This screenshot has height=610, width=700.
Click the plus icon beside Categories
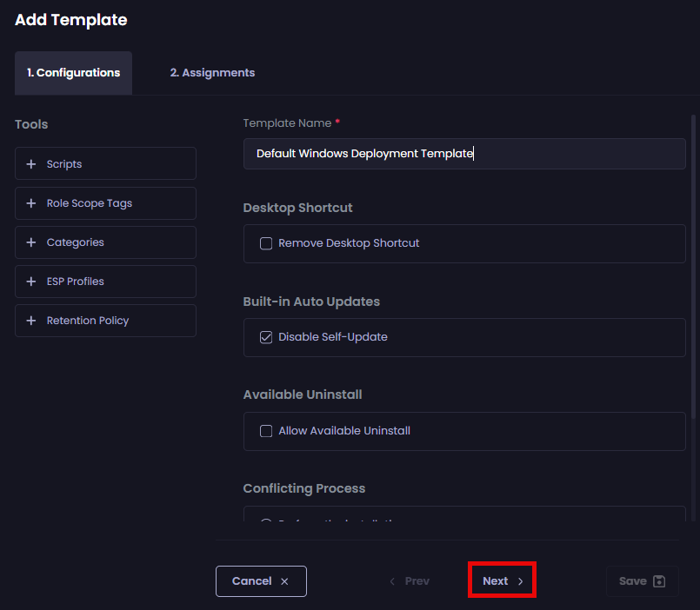pyautogui.click(x=31, y=242)
